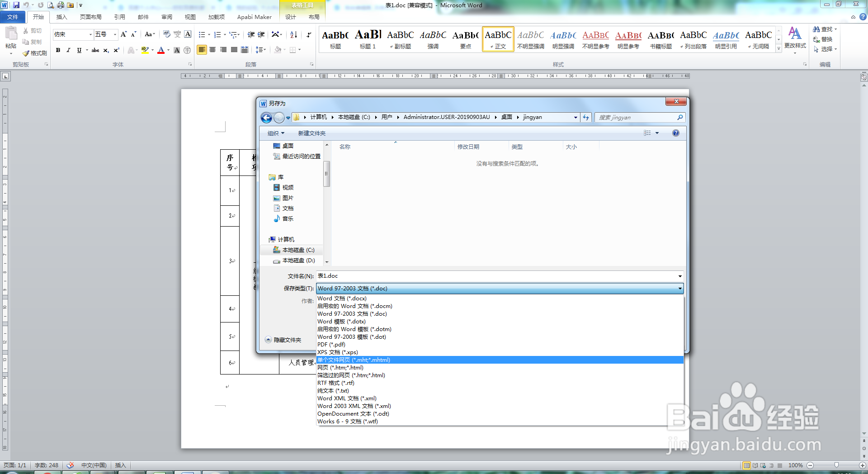This screenshot has height=474, width=868.
Task: Toggle underline formatting
Action: (79, 50)
